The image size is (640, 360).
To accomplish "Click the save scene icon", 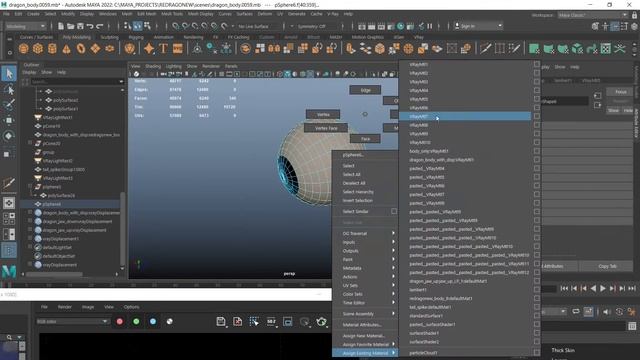I will click(x=80, y=26).
